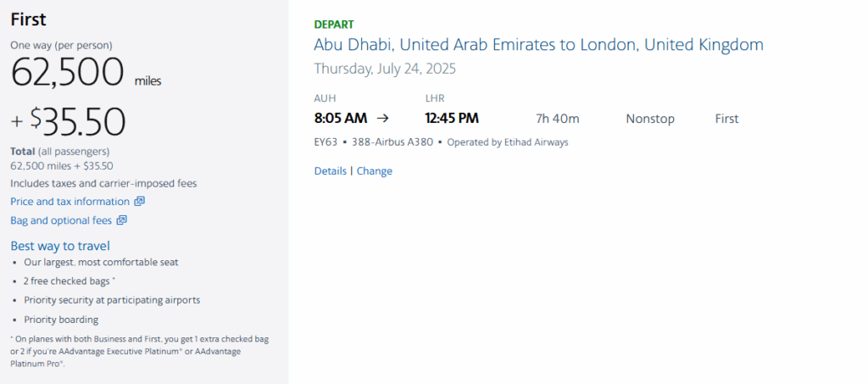The image size is (868, 384).
Task: Click the 8:05 AM departure time
Action: [340, 119]
